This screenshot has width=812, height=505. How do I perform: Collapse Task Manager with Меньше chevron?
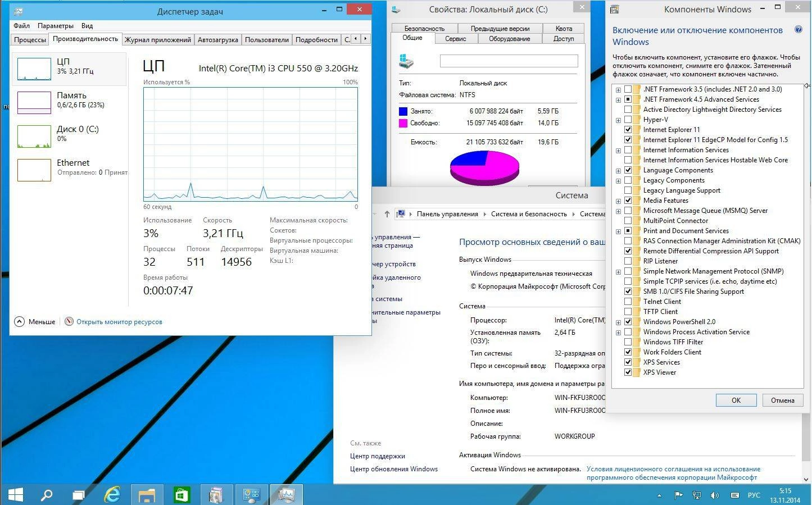[x=19, y=322]
